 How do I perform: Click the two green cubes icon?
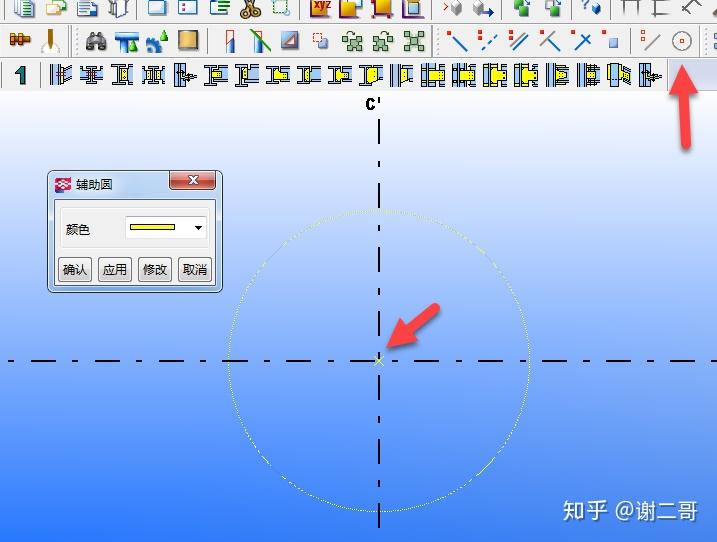(521, 8)
